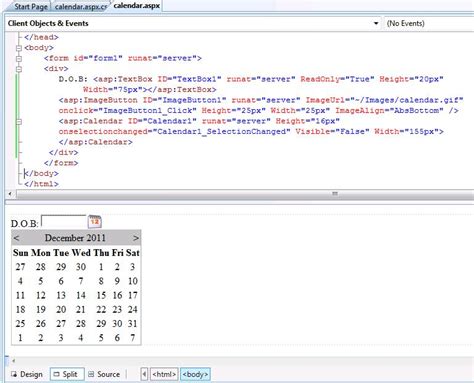The width and height of the screenshot is (474, 383).
Task: Click the </html> closing tag
Action: [x=41, y=184]
